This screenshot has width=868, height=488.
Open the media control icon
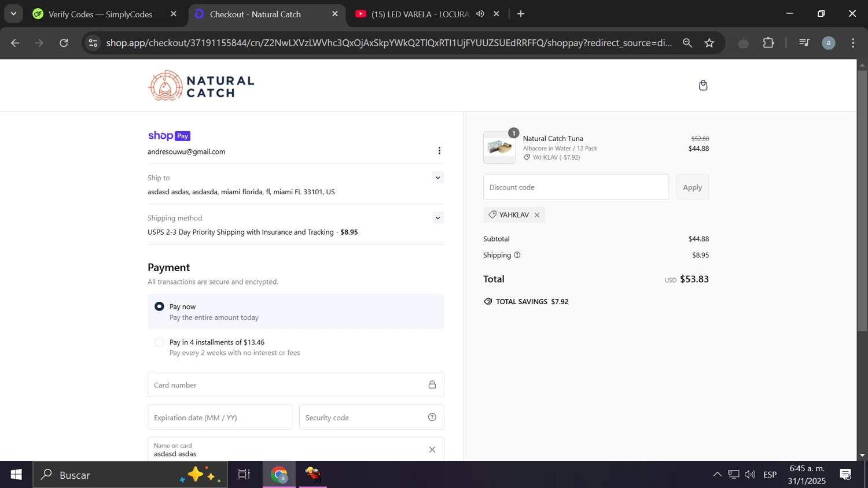coord(804,43)
